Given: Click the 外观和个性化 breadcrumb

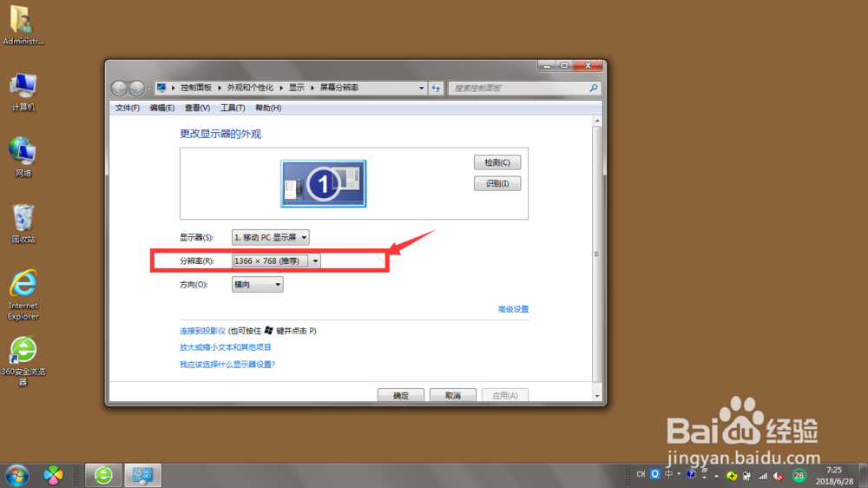Looking at the screenshot, I should click(250, 88).
